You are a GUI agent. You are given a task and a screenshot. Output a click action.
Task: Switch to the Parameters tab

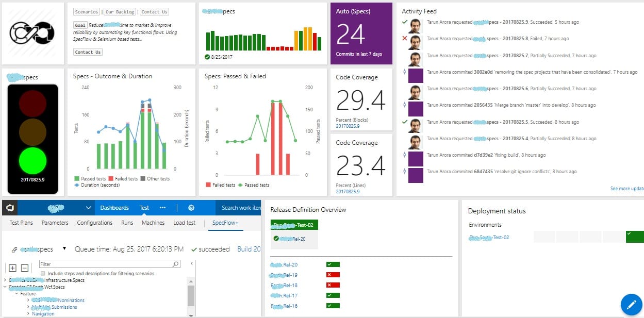pyautogui.click(x=55, y=223)
